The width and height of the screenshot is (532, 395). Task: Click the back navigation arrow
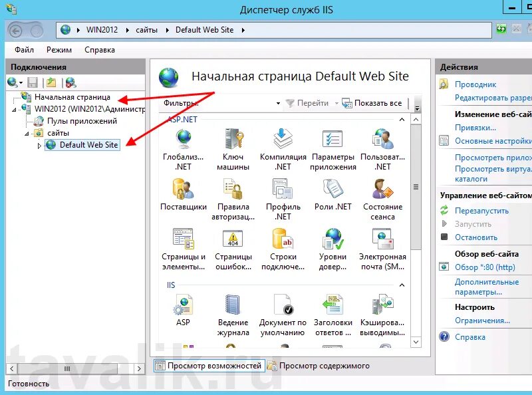pyautogui.click(x=15, y=31)
